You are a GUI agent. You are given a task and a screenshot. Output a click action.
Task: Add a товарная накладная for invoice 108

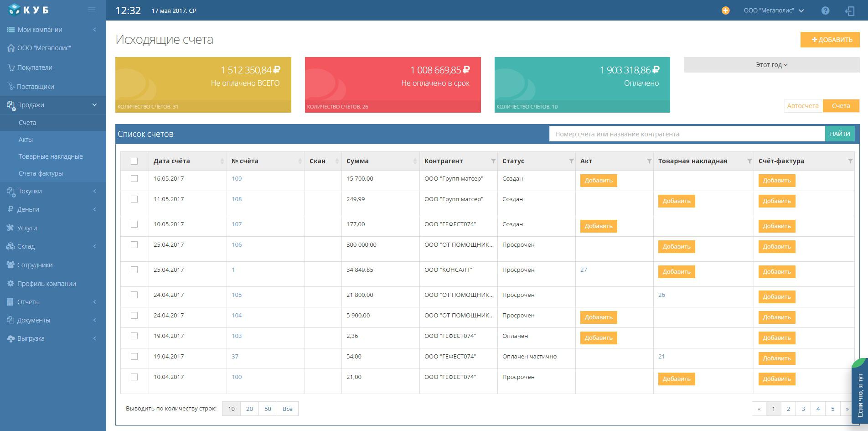(x=677, y=201)
